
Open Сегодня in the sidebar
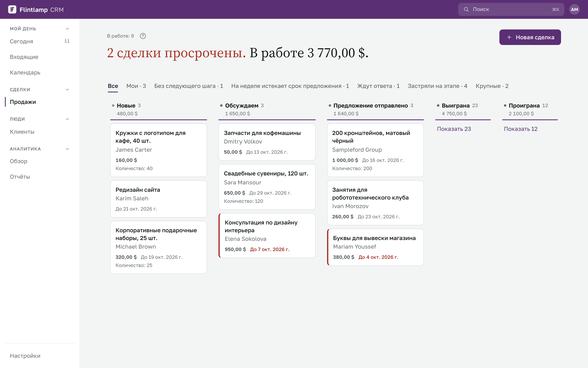[x=40, y=41]
